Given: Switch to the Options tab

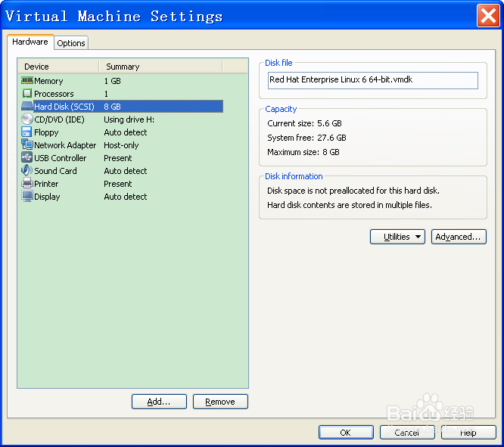Looking at the screenshot, I should [71, 43].
